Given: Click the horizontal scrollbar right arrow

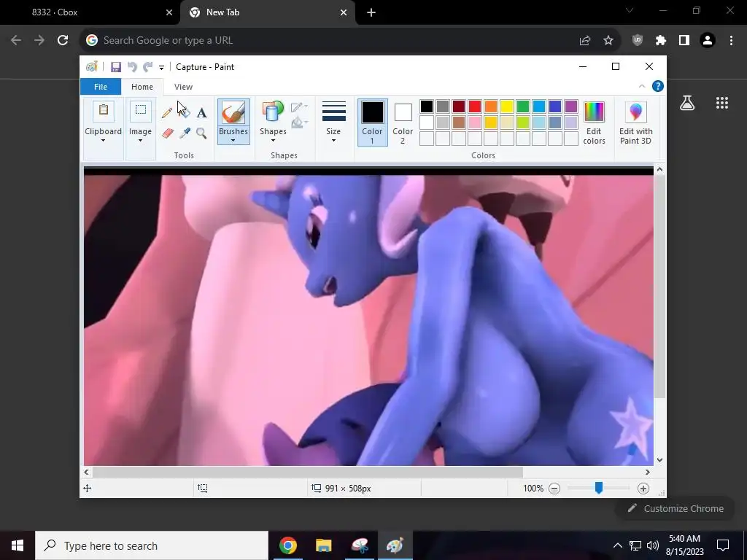Looking at the screenshot, I should point(648,472).
